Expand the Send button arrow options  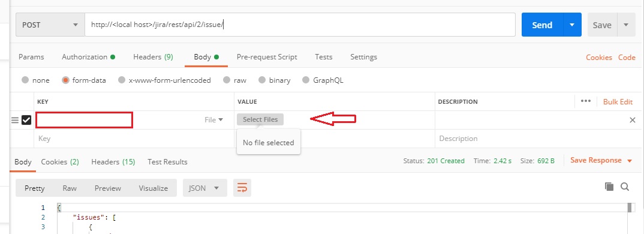(x=572, y=25)
